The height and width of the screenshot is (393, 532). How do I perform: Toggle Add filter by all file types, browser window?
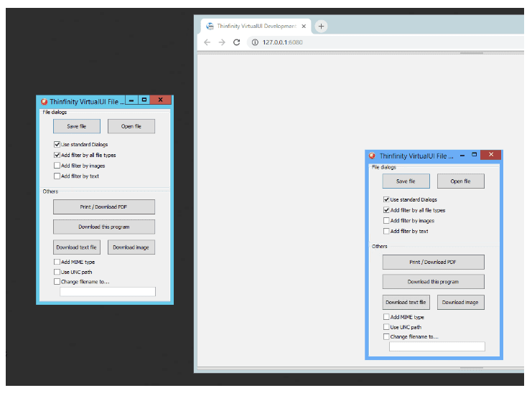[x=386, y=210]
